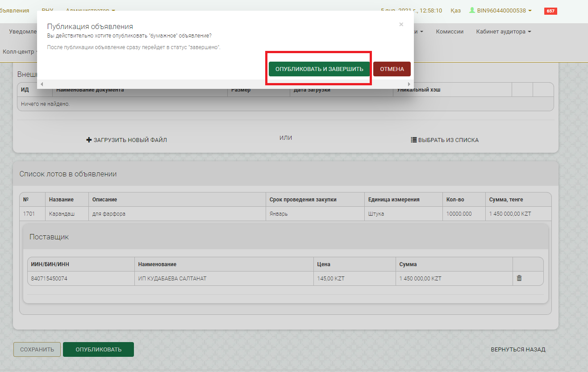
Task: Click the 145,00 KZT price link
Action: 330,278
